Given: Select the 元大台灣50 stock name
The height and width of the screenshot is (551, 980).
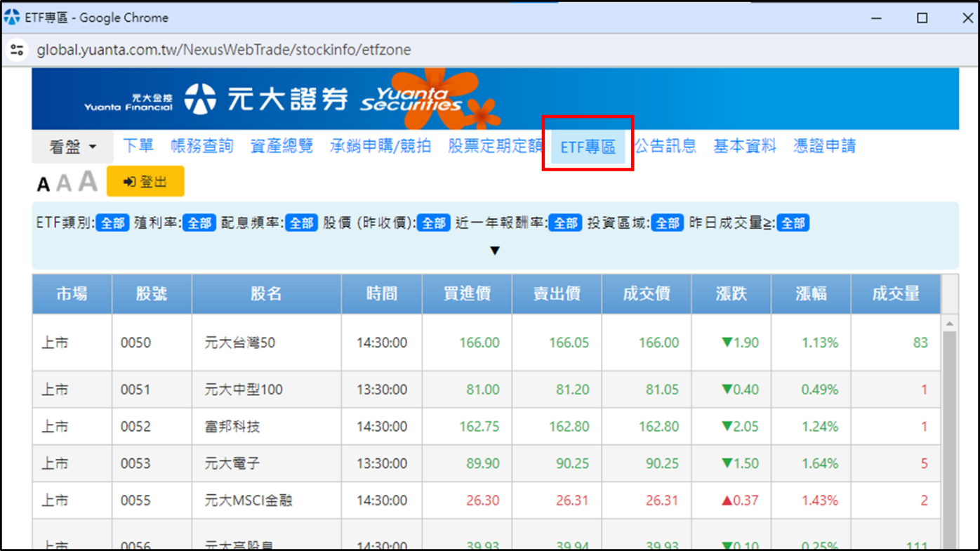Looking at the screenshot, I should tap(240, 343).
